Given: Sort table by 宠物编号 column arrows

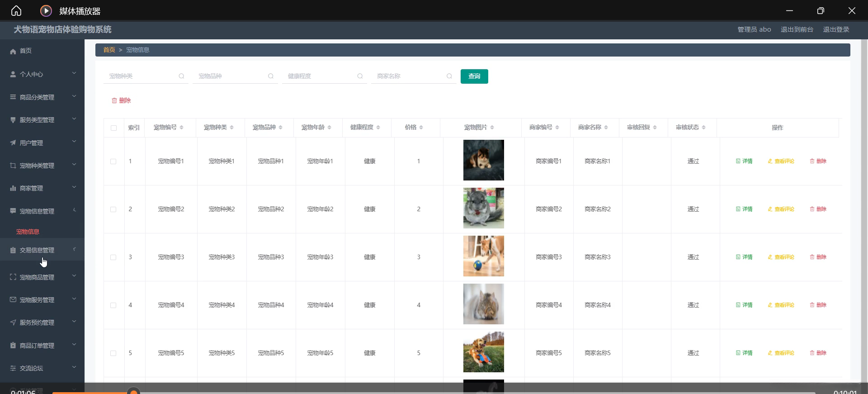Looking at the screenshot, I should [x=181, y=128].
